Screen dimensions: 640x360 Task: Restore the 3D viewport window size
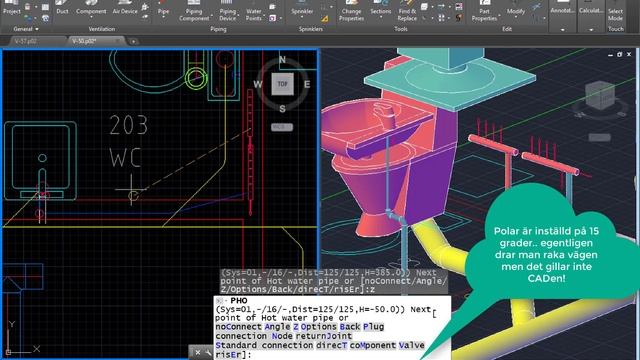pos(619,54)
